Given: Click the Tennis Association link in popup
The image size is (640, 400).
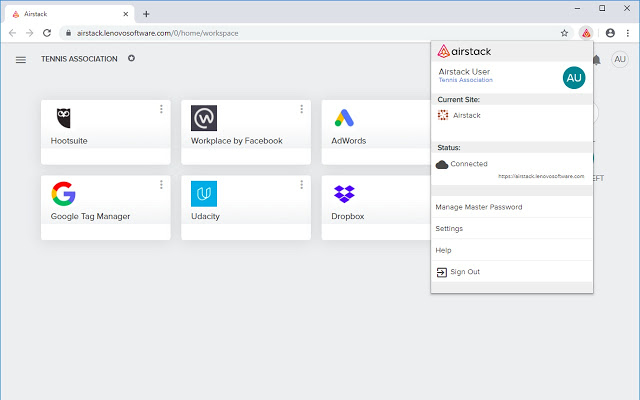Looking at the screenshot, I should [465, 80].
